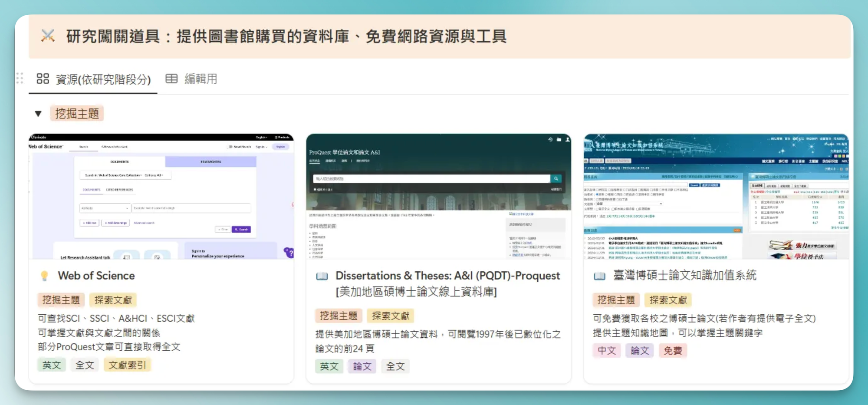Viewport: 868px width, 405px height.
Task: Click the light bulb icon beside Web of Science
Action: click(44, 276)
